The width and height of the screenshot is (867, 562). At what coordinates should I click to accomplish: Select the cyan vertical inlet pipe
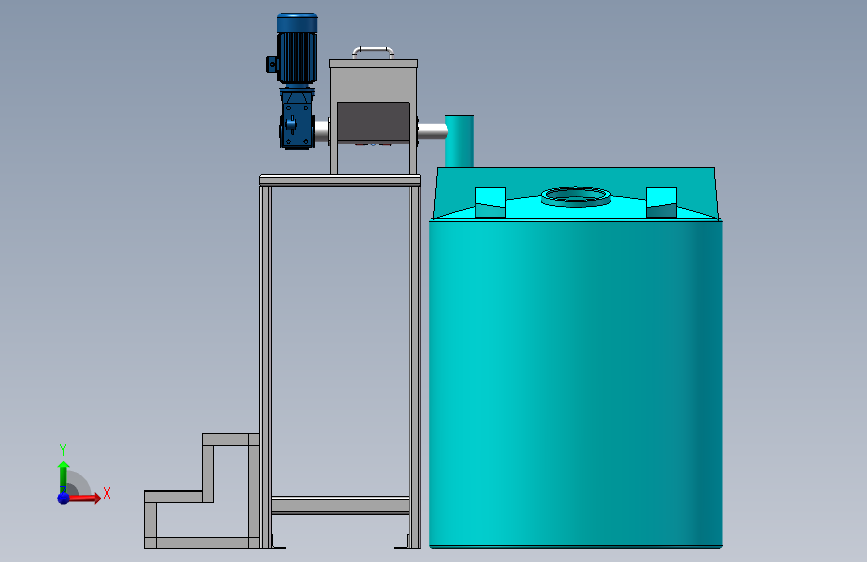pyautogui.click(x=459, y=141)
